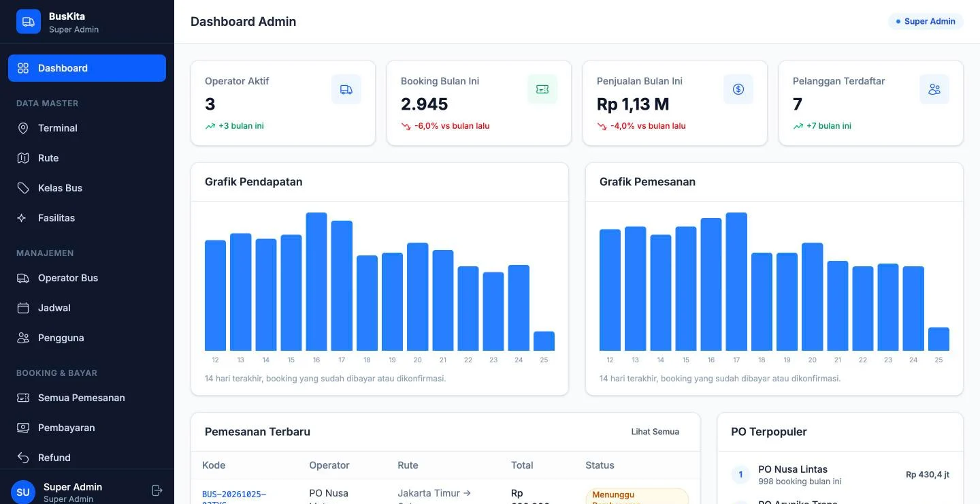
Task: Click the dollar icon in Penjualan Bulan Ini card
Action: 738,89
